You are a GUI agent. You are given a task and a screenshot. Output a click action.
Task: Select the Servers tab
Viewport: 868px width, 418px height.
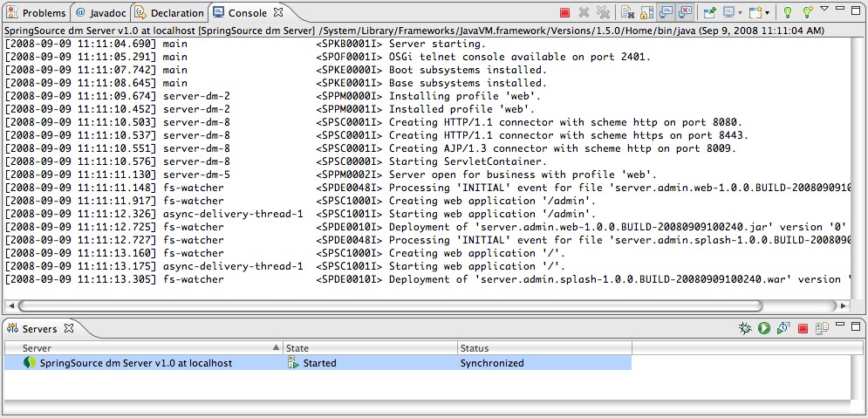point(39,329)
